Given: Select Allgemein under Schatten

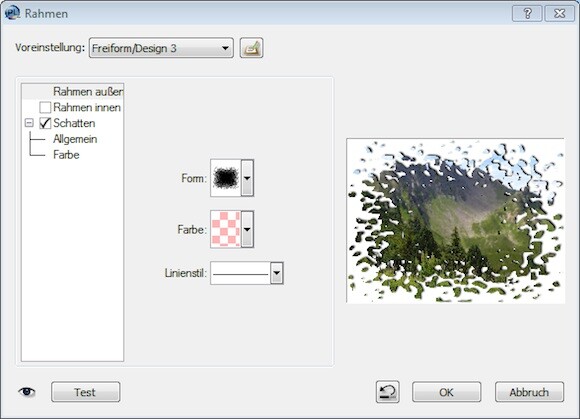Looking at the screenshot, I should coord(75,139).
